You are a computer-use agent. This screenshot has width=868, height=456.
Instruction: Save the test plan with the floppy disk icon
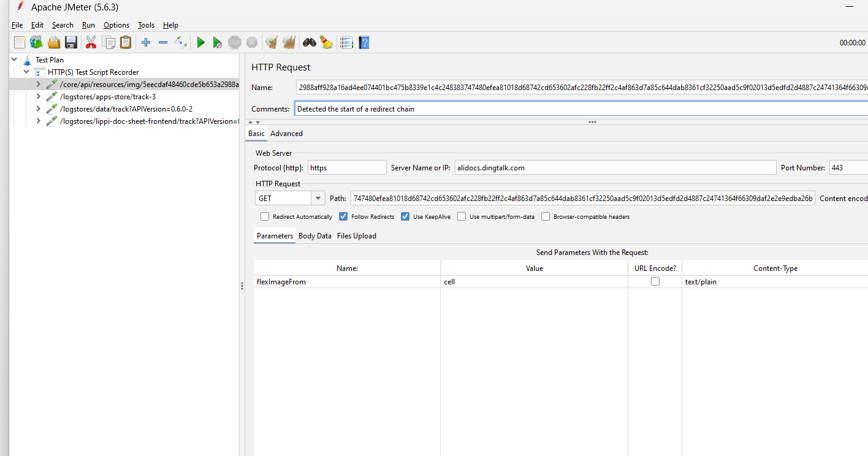71,42
